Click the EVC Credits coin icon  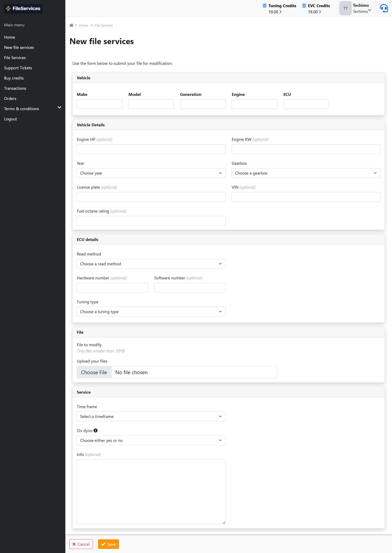304,6
